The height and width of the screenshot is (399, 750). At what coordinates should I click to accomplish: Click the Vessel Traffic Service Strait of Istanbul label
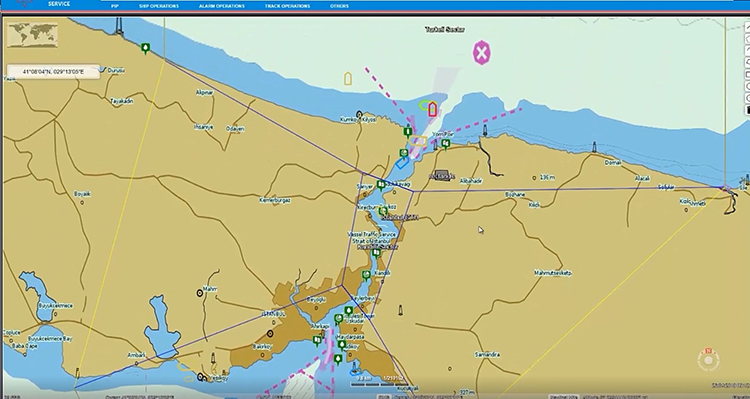(x=372, y=238)
